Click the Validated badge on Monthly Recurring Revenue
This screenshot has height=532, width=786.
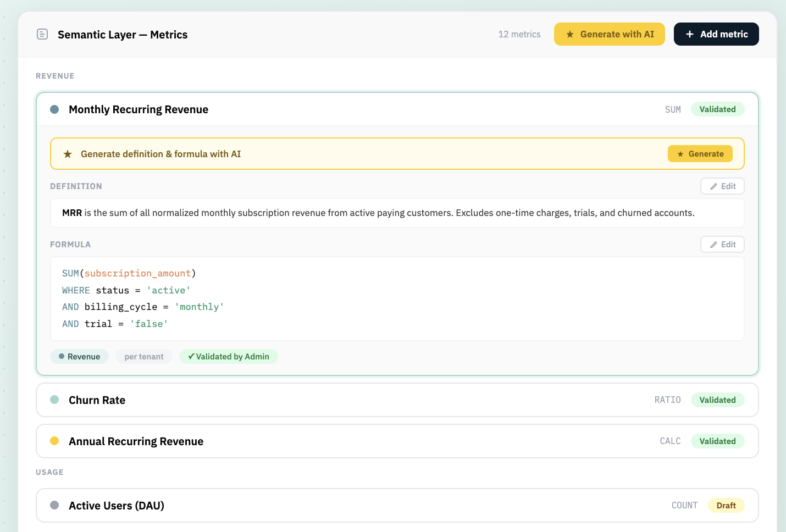717,109
